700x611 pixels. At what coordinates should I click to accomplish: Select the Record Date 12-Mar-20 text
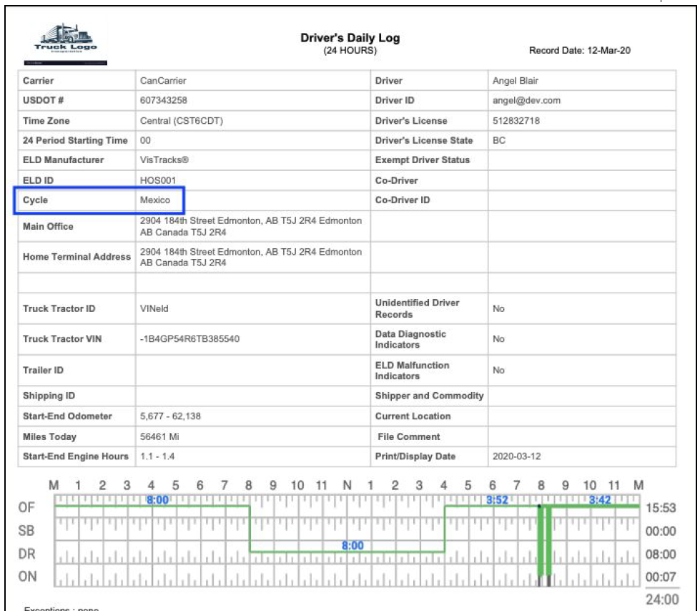[579, 51]
